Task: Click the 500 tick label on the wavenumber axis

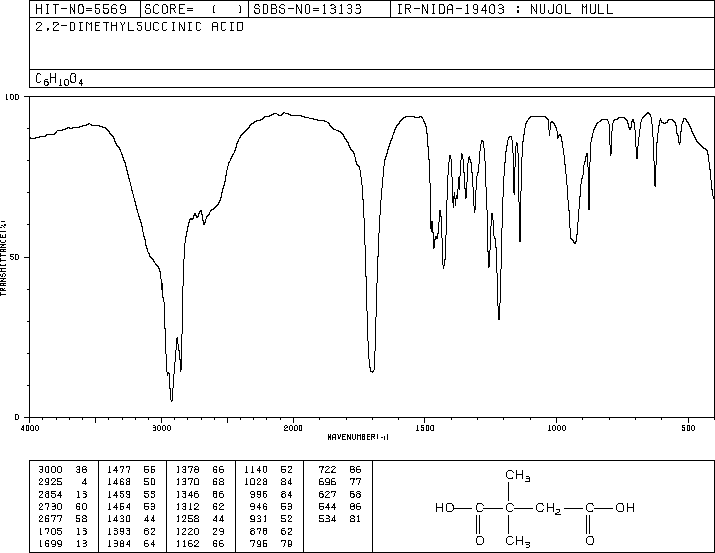Action: coord(688,428)
